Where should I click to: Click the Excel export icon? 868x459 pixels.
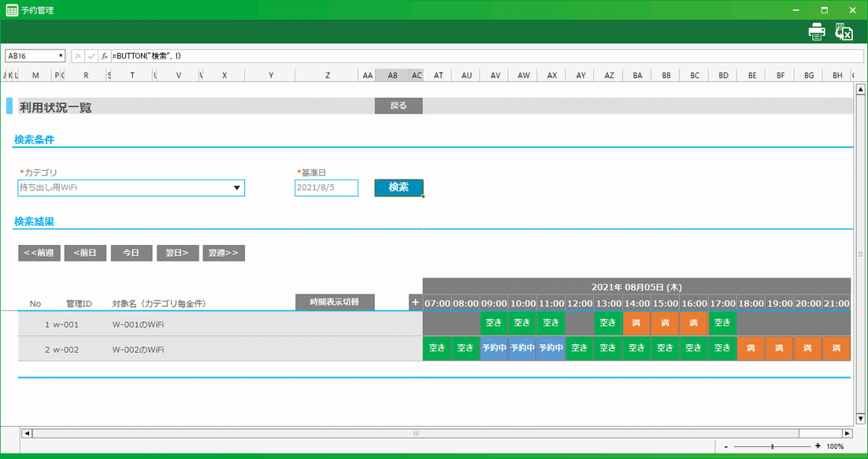(x=844, y=31)
